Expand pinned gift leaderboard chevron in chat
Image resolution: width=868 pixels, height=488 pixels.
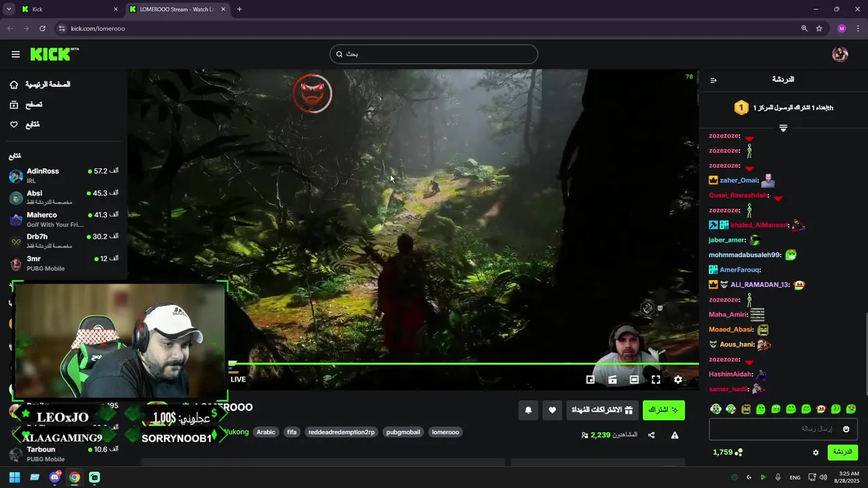783,128
